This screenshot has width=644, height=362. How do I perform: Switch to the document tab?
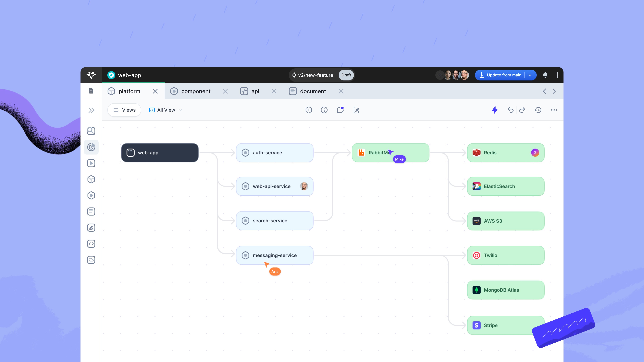point(313,91)
